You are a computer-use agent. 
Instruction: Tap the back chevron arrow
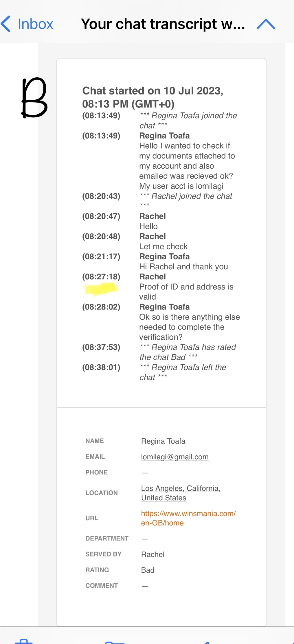pos(6,24)
